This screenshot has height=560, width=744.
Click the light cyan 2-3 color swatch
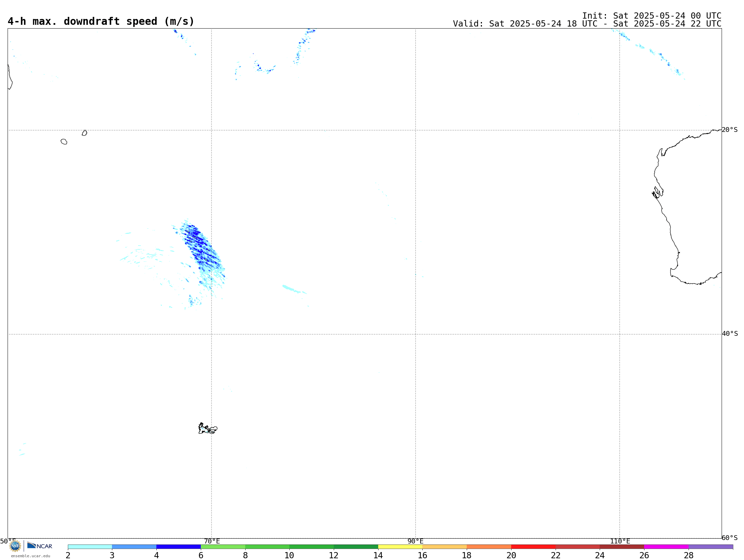pyautogui.click(x=90, y=547)
